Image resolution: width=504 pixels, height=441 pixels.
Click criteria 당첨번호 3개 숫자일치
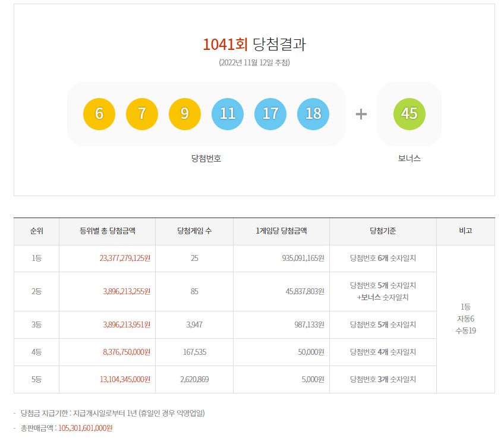[383, 379]
